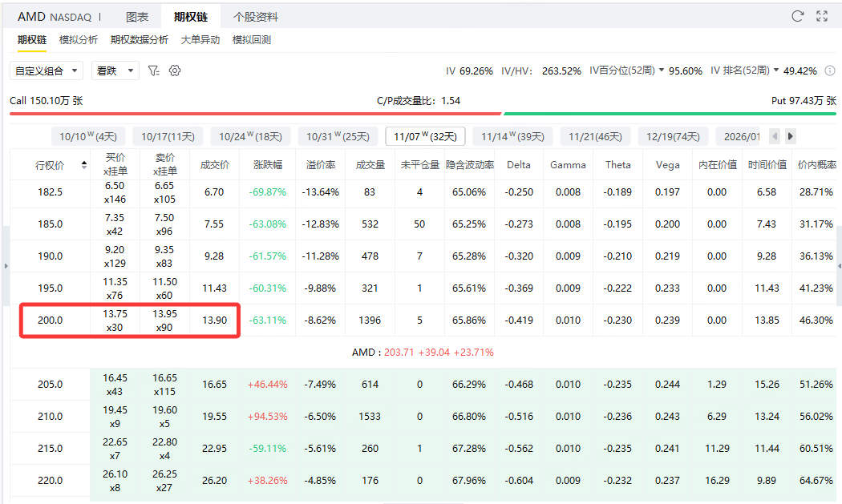Select 12/19(74天) expiration

(673, 136)
